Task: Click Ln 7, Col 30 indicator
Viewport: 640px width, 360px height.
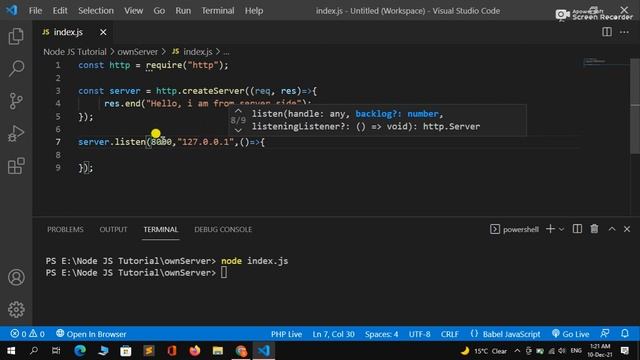Action: (333, 334)
